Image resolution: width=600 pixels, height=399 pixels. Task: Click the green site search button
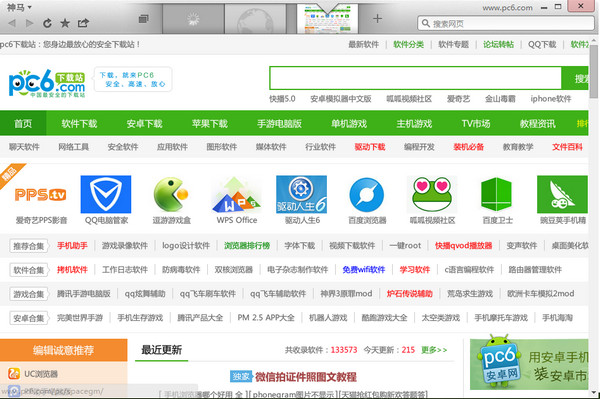coord(575,78)
